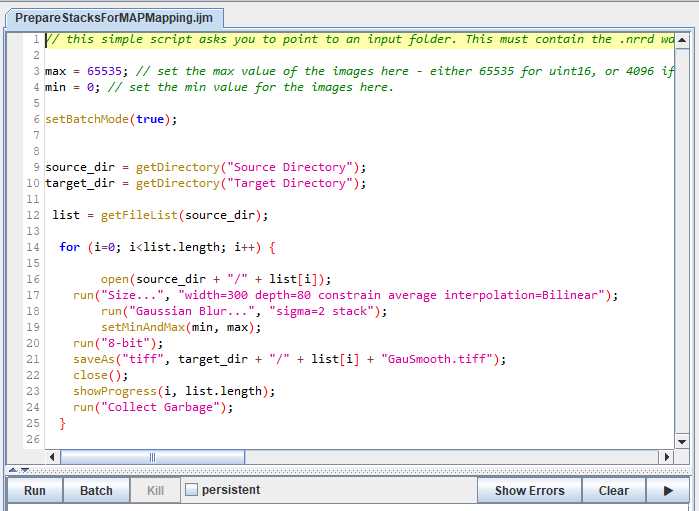Click the Show Errors button
Screen dimensions: 699x511
point(530,490)
